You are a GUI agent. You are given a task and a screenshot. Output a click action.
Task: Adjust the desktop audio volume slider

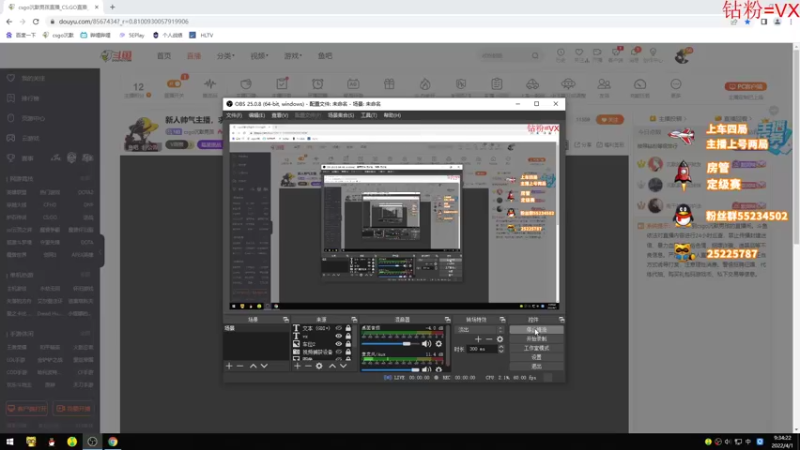[390, 344]
